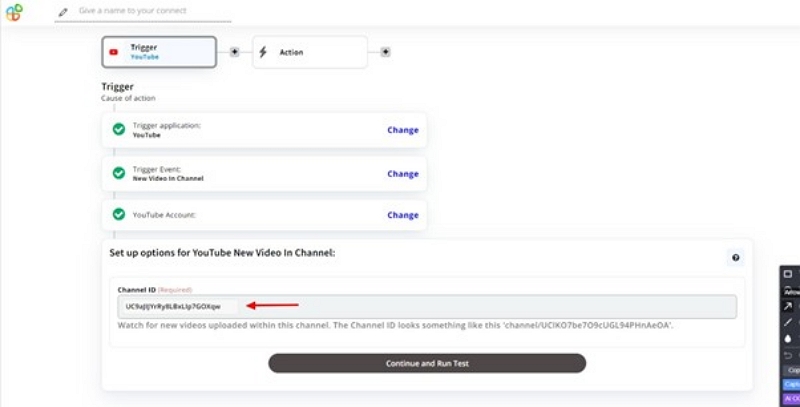The width and height of the screenshot is (800, 407).
Task: Click green checkmark beside Trigger application
Action: click(x=119, y=130)
